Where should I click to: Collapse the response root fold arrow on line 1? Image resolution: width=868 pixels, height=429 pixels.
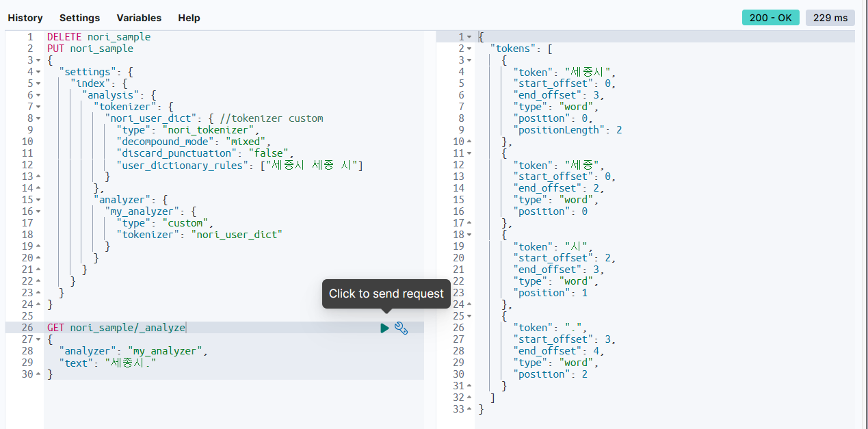click(x=469, y=37)
